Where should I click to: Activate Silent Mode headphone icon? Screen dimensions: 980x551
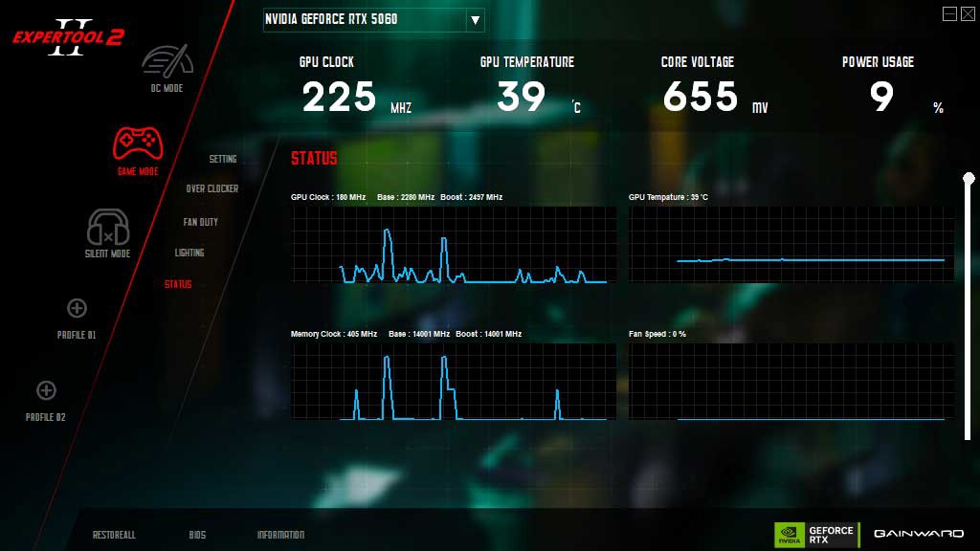click(x=107, y=228)
